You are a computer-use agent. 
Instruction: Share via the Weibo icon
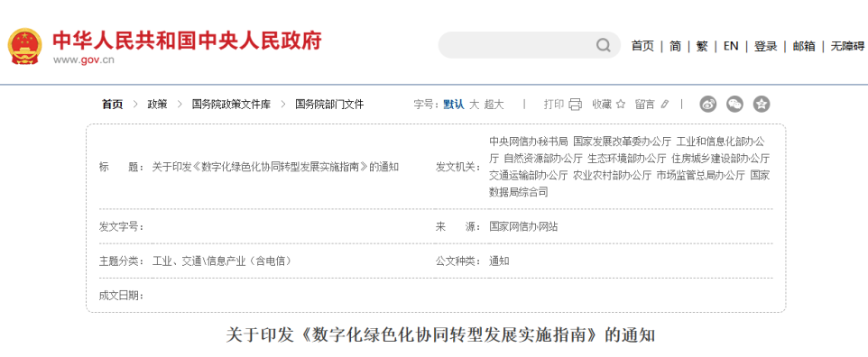tap(708, 104)
